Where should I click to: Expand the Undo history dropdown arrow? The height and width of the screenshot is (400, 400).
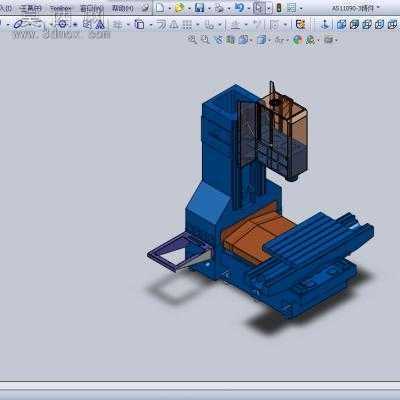(x=248, y=8)
